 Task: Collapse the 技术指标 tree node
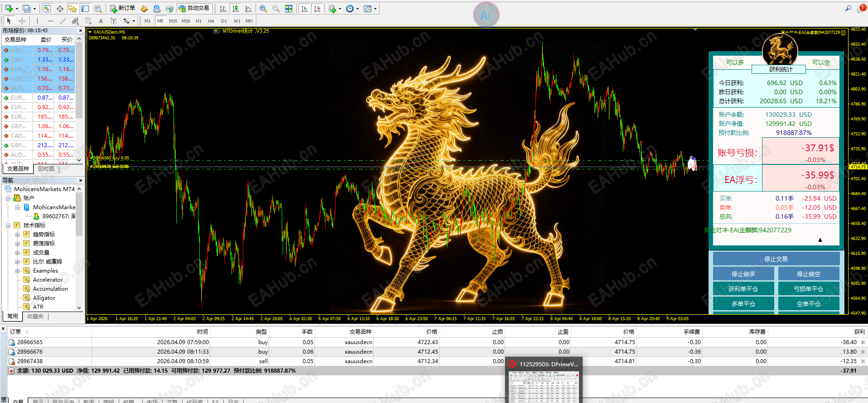(8, 225)
